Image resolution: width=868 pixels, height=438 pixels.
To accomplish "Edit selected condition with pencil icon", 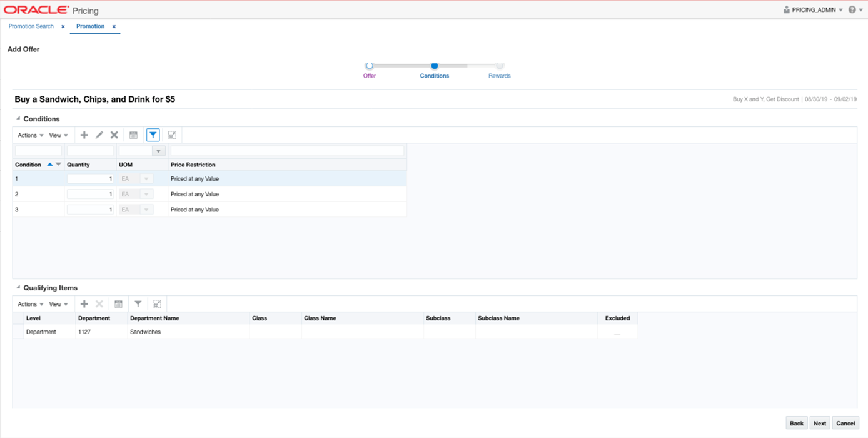I will 99,135.
